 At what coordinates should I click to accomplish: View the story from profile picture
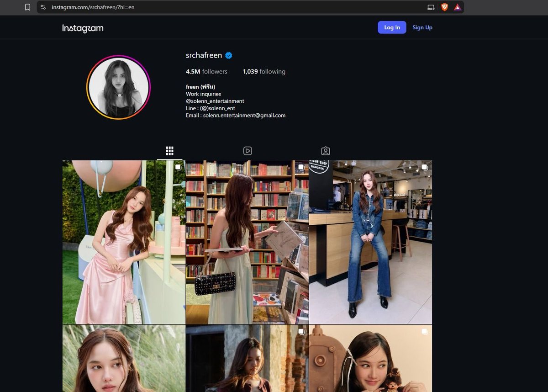(x=118, y=87)
